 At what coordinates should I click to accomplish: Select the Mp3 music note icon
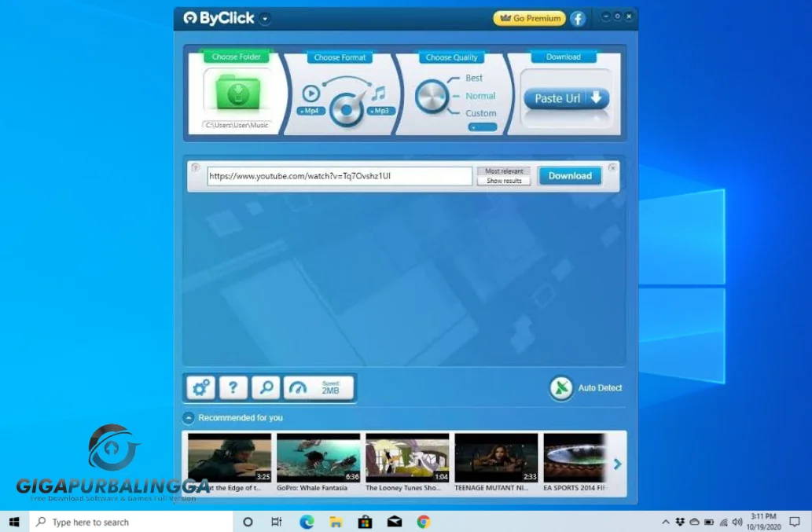point(379,94)
